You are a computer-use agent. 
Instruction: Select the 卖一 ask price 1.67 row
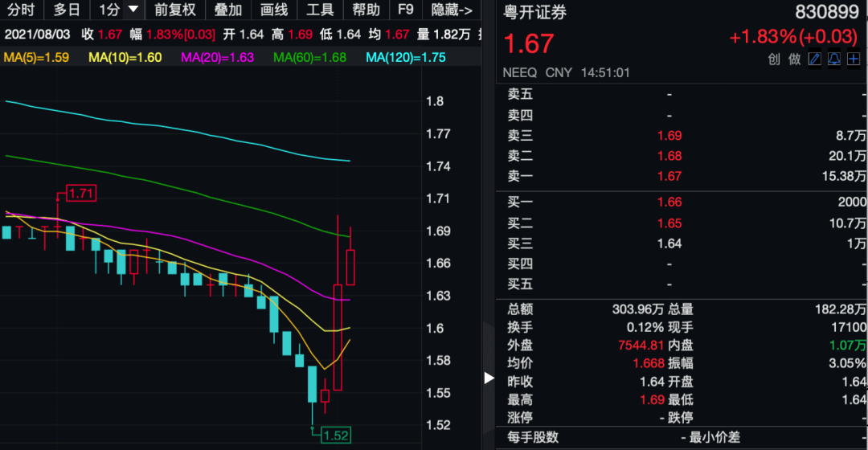(686, 176)
